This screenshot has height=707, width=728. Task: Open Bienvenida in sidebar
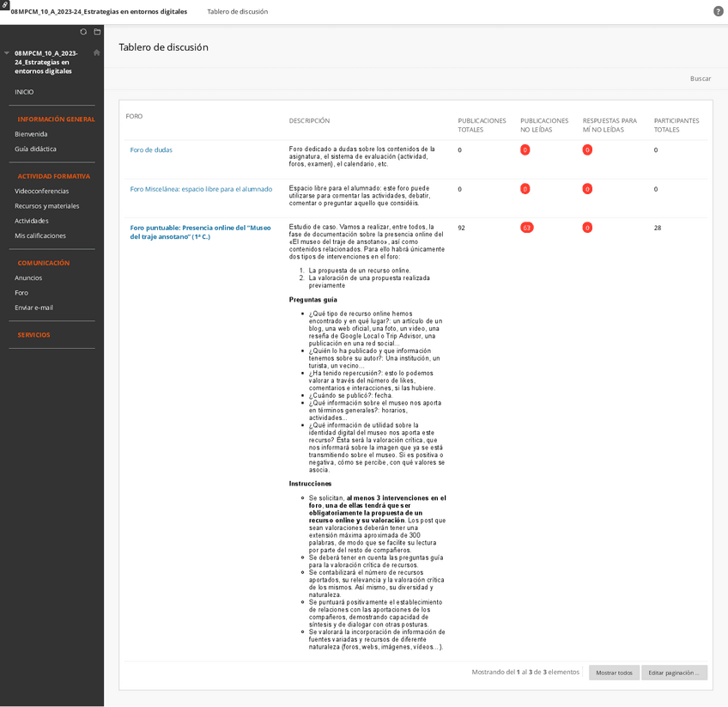pyautogui.click(x=31, y=134)
